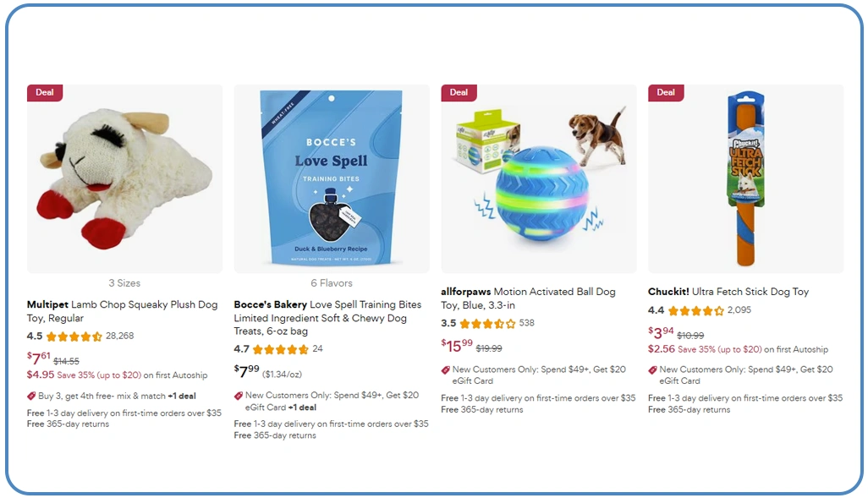Open the Lamb Chop plush toy image
This screenshot has height=498, width=868.
tap(124, 178)
